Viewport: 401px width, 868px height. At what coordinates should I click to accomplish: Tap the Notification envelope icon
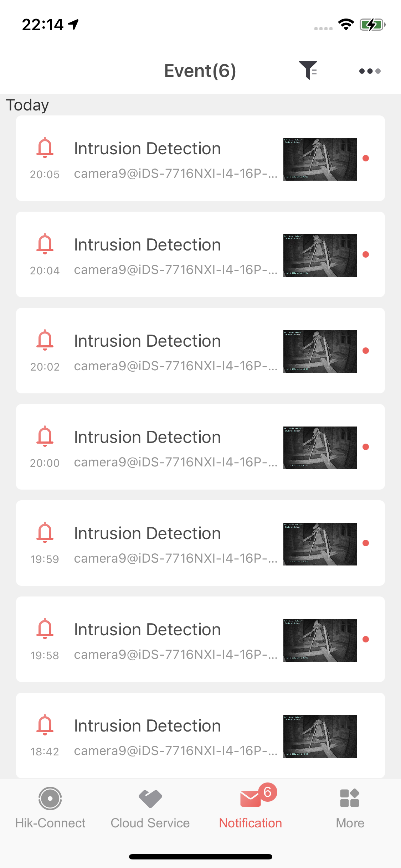[251, 799]
